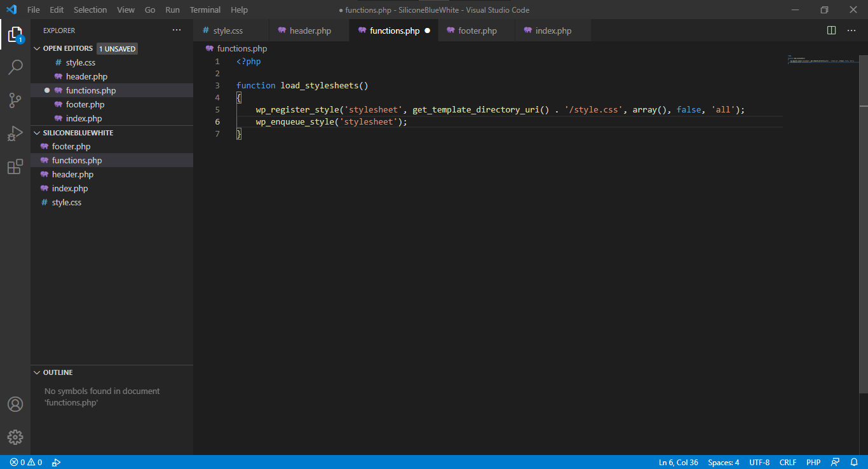
Task: Switch to the header.php tab
Action: click(x=309, y=31)
